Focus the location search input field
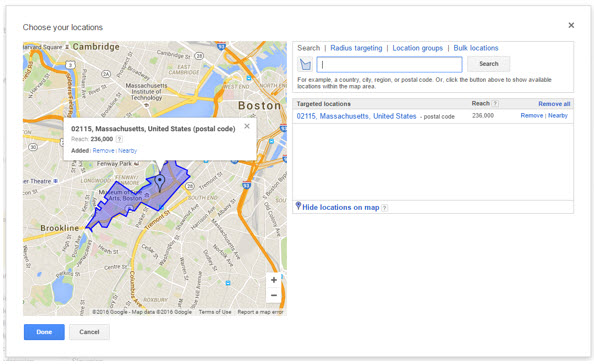Viewport: 594px width, 364px height. (x=389, y=64)
